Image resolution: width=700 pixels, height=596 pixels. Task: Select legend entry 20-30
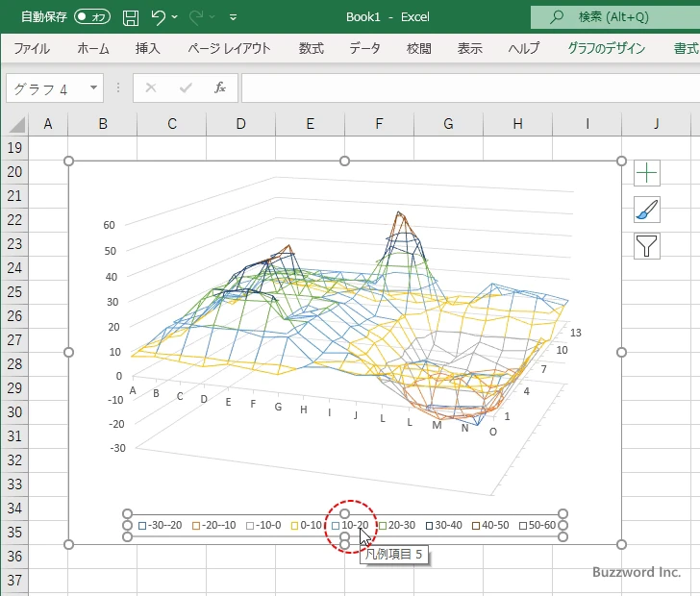tap(397, 525)
